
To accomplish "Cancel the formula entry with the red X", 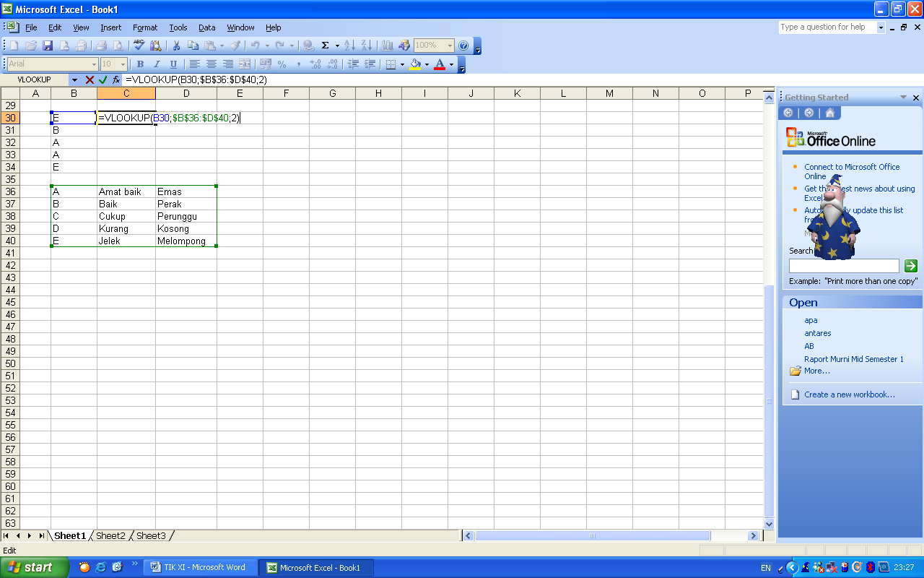I will coord(90,79).
